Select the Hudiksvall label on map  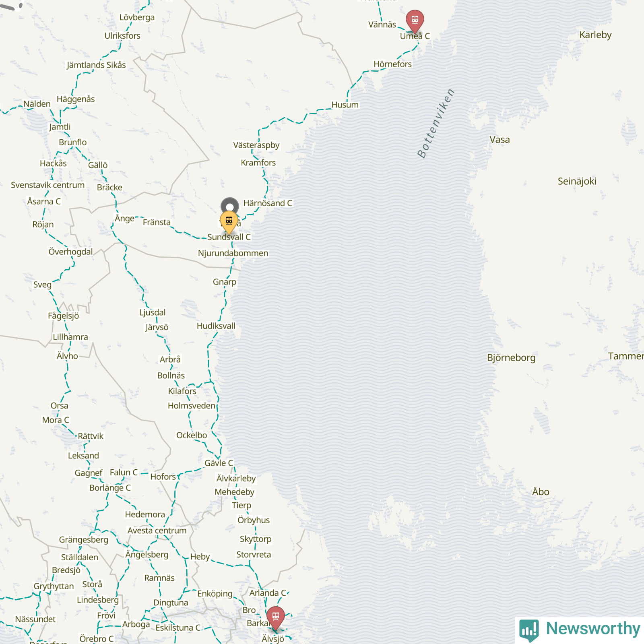click(x=216, y=326)
